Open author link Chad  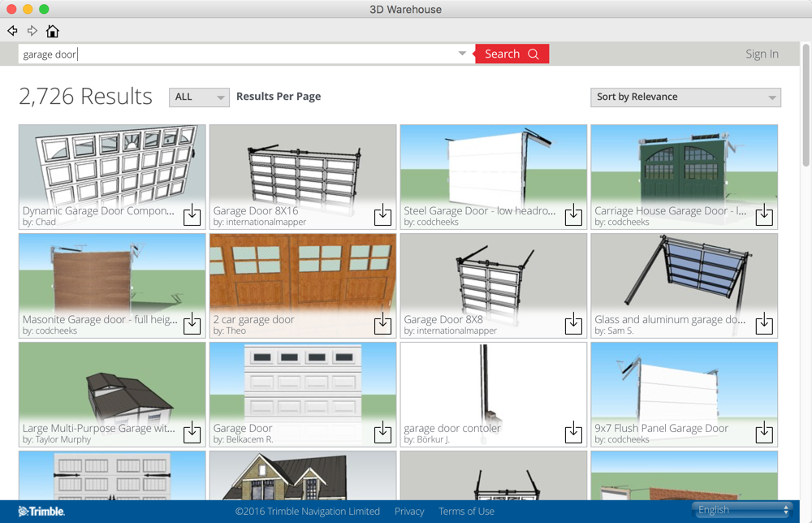pos(45,223)
